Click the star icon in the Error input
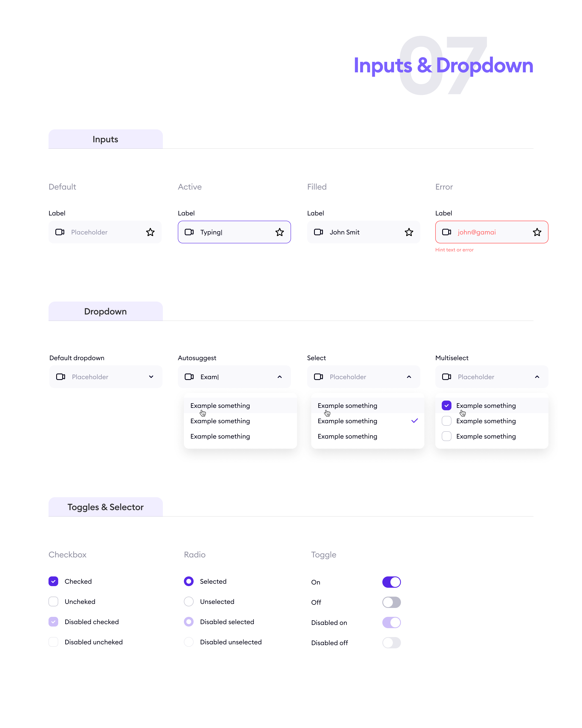 point(537,232)
